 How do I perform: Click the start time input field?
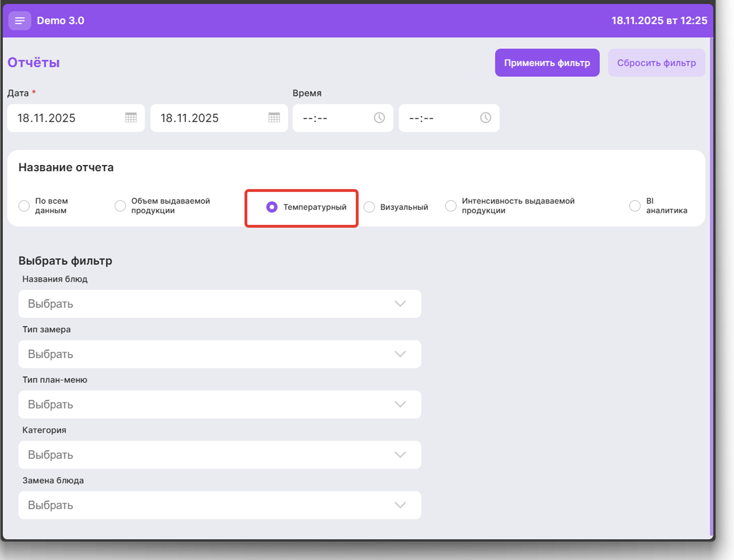tap(343, 118)
